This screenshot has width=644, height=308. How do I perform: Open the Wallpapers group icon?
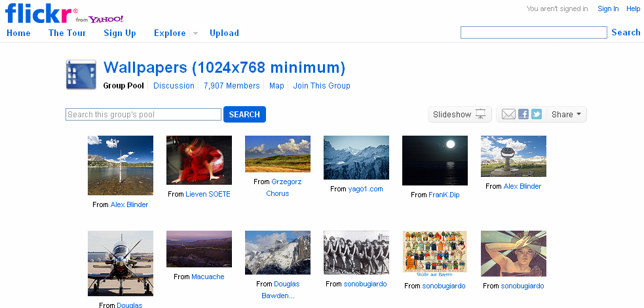click(x=81, y=74)
